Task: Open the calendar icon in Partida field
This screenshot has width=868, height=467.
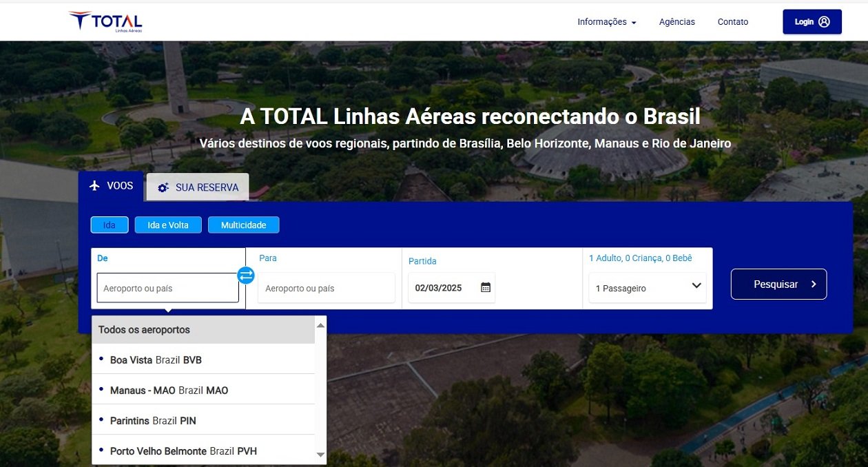Action: pos(486,287)
